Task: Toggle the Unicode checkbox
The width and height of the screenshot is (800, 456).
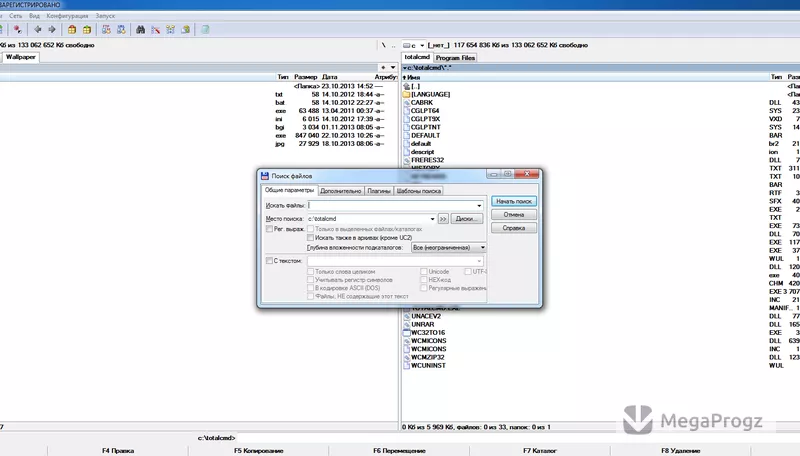Action: 423,272
